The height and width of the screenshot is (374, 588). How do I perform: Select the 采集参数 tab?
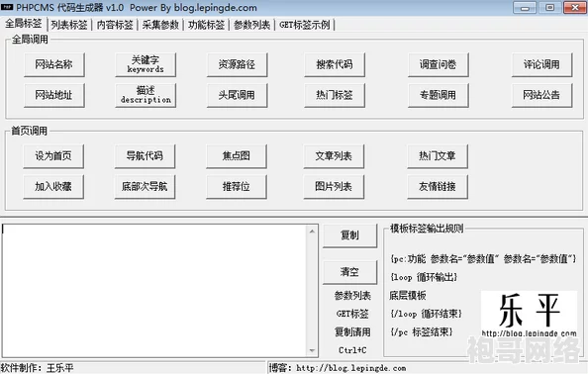coord(160,25)
